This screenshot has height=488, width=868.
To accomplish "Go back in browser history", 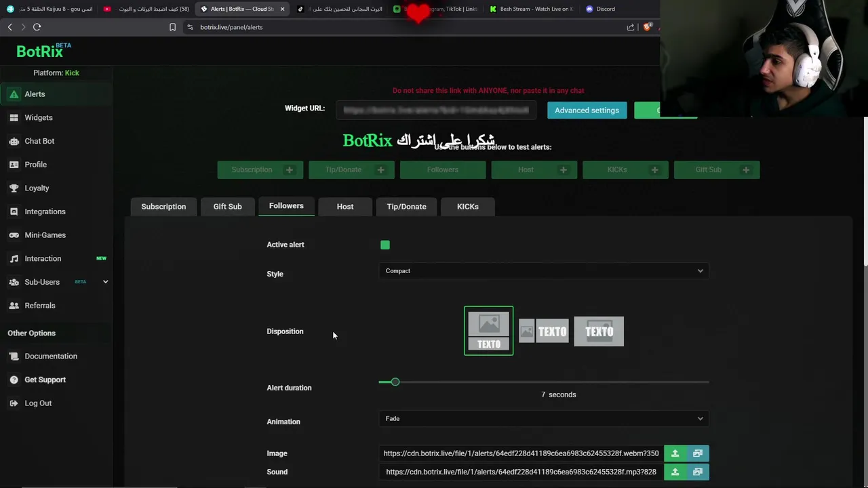I will [x=9, y=27].
